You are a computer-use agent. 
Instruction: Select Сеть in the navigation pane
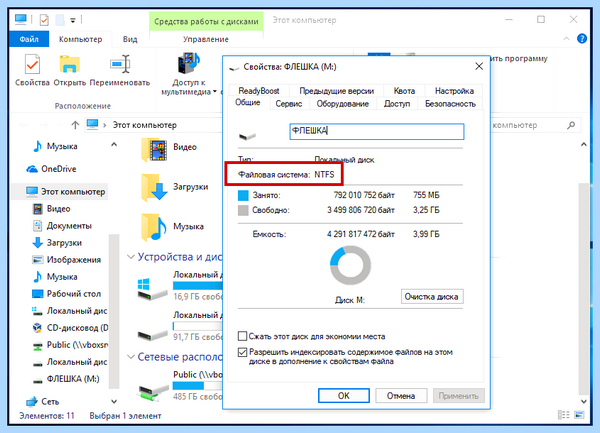coord(42,401)
